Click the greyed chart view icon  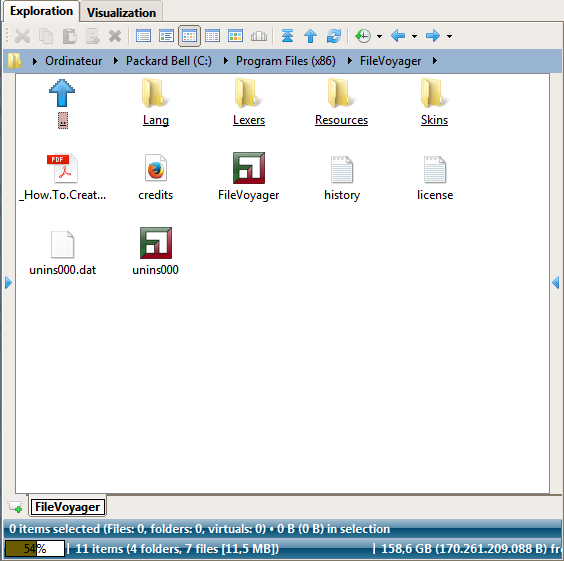pos(259,36)
